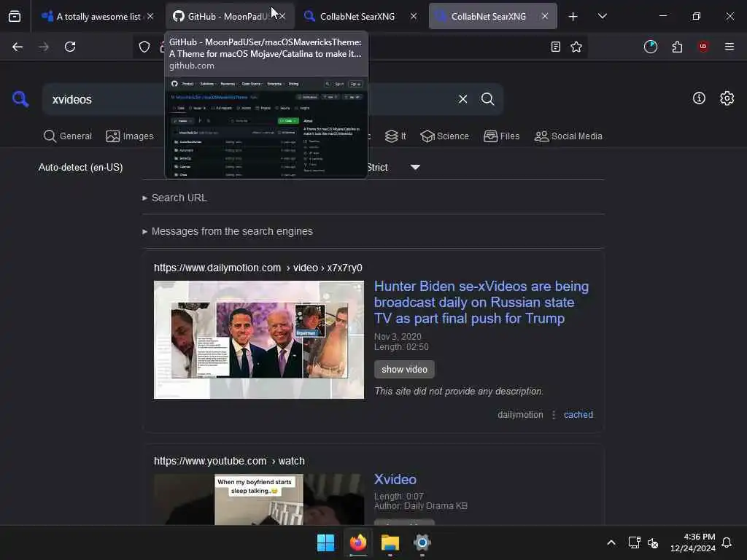Open the Windows Start menu

(326, 542)
